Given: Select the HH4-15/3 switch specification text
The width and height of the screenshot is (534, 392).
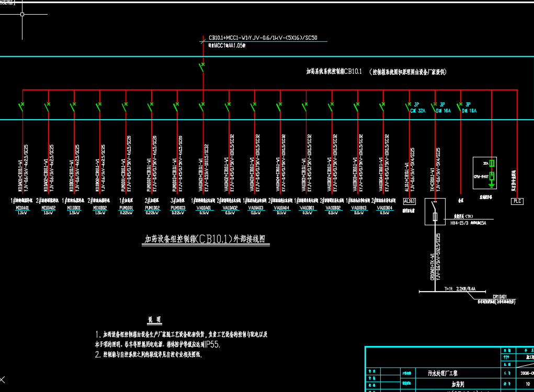Looking at the screenshot, I should [x=468, y=223].
